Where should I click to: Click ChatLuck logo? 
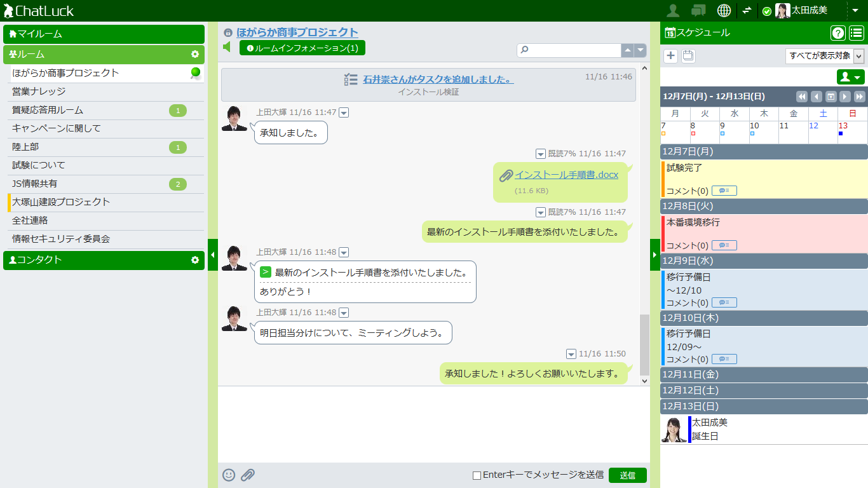[39, 11]
